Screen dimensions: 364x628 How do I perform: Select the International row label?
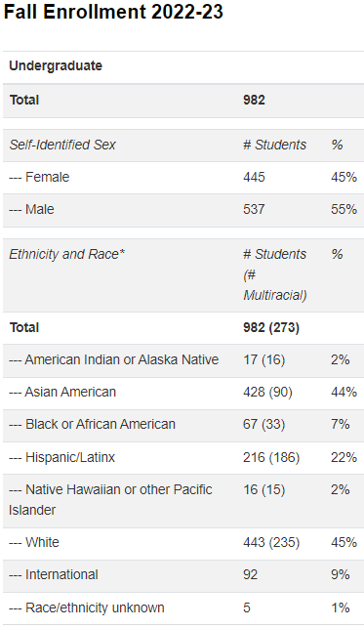(x=54, y=574)
